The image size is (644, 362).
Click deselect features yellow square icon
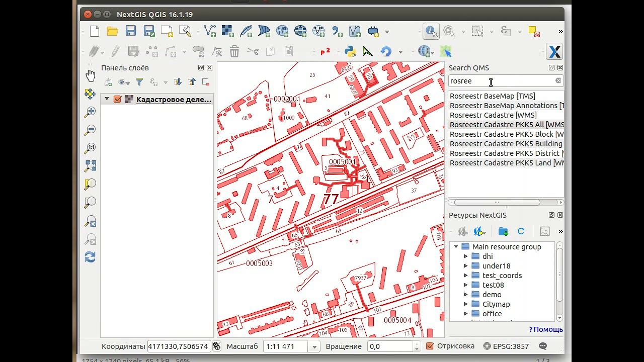[534, 32]
